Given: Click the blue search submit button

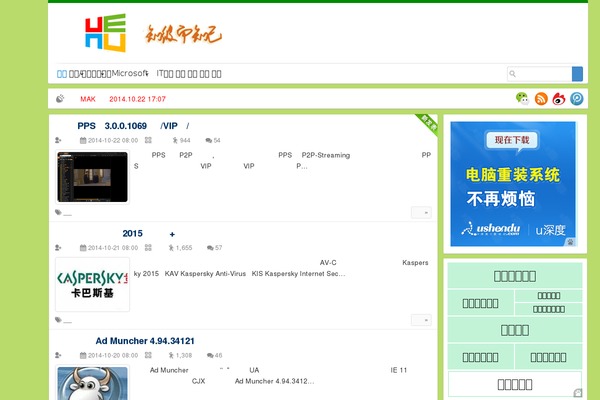Looking at the screenshot, I should click(x=577, y=74).
